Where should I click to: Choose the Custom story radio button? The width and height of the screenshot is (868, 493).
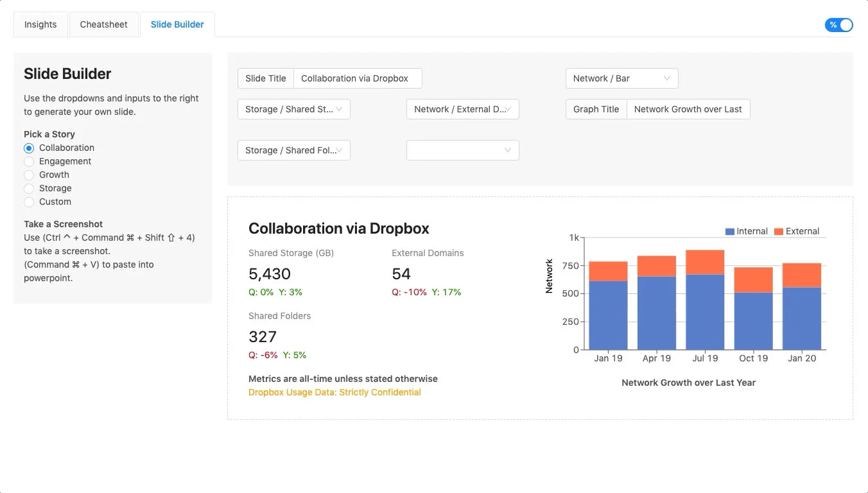click(29, 202)
